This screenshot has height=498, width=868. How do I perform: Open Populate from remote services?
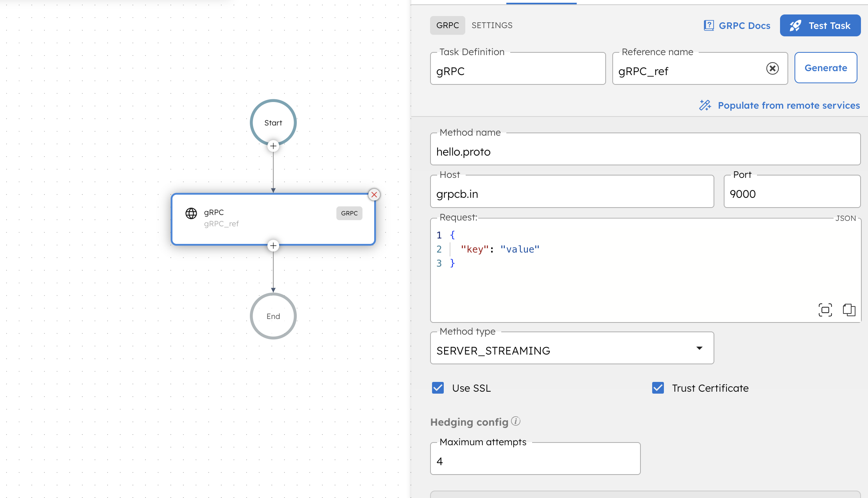pyautogui.click(x=788, y=105)
